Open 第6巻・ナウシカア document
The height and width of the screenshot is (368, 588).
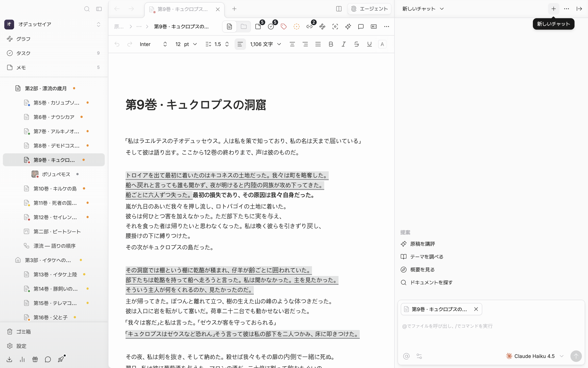pyautogui.click(x=54, y=117)
